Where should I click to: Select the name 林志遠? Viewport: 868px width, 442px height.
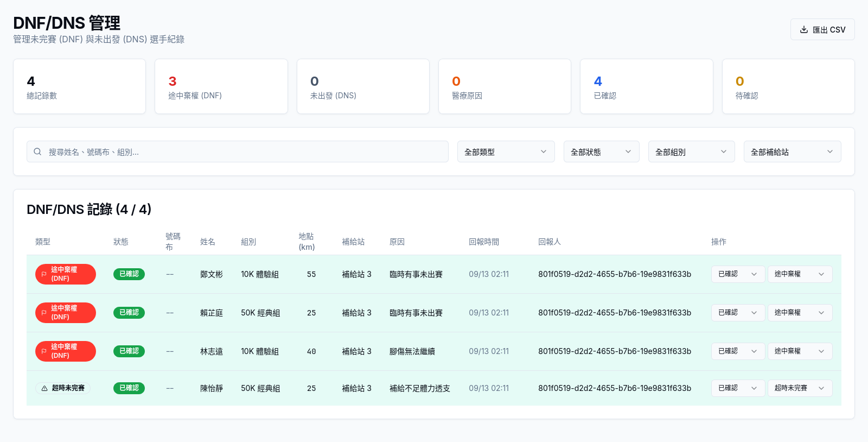(x=212, y=351)
